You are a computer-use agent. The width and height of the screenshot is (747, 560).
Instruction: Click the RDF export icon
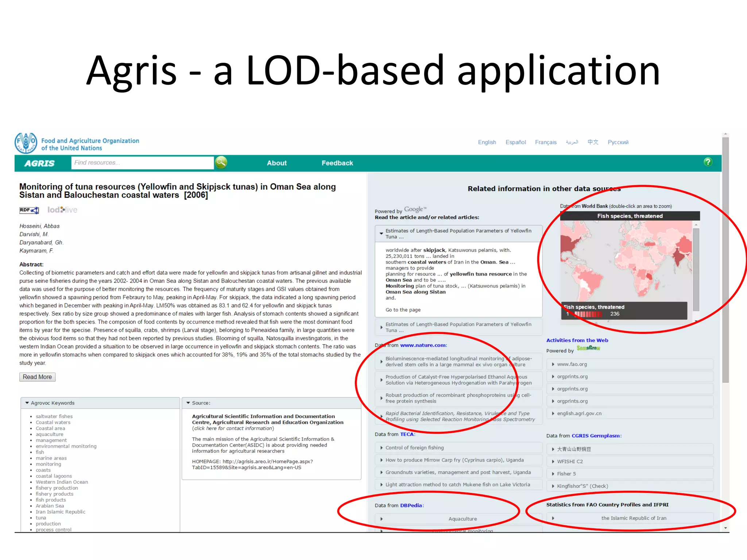29,210
